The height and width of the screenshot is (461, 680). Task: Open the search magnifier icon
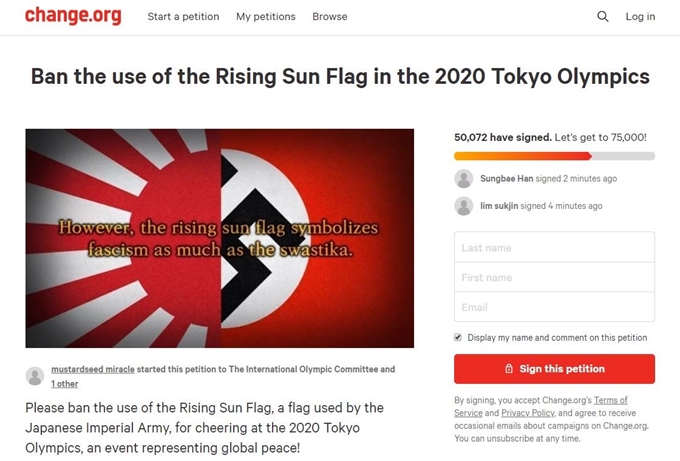[602, 16]
